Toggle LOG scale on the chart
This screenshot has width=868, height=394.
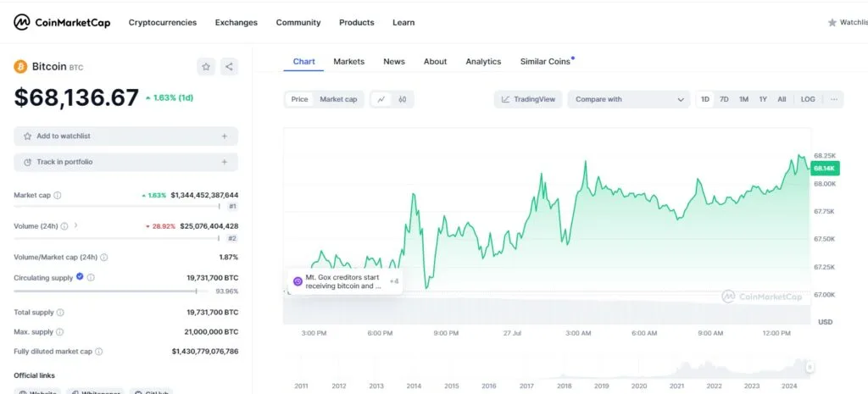click(x=808, y=100)
